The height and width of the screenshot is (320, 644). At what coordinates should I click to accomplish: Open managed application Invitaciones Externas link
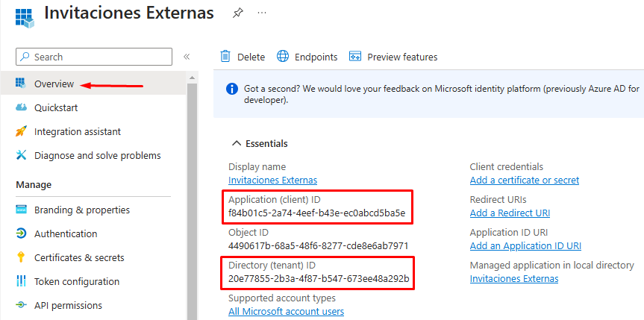pos(514,278)
